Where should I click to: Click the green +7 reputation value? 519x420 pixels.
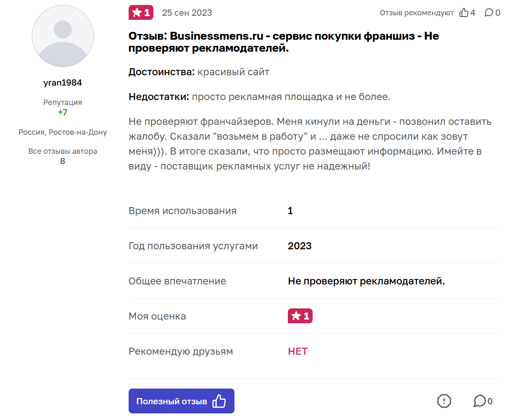[x=62, y=112]
